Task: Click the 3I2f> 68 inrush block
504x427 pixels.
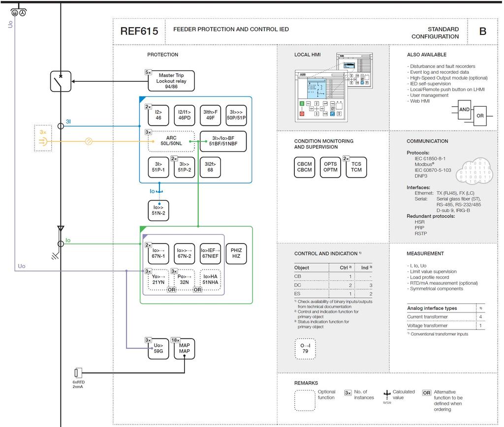Action: click(210, 167)
